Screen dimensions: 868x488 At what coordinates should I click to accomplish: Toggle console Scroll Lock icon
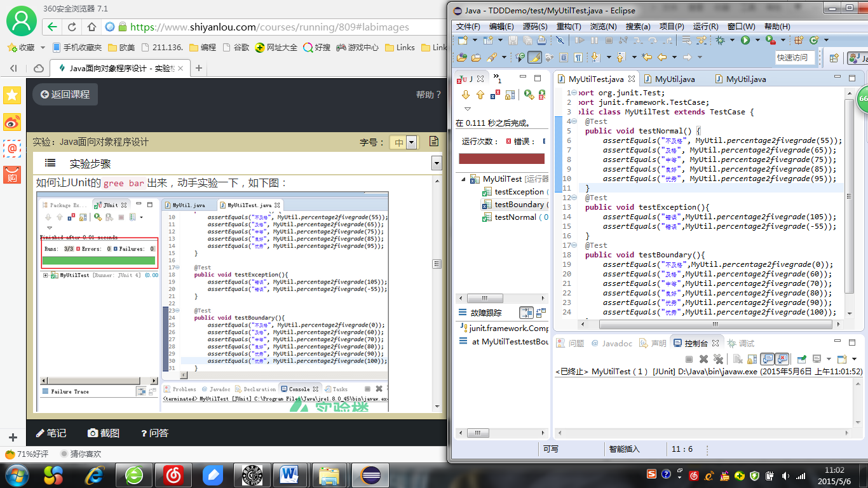pos(752,359)
